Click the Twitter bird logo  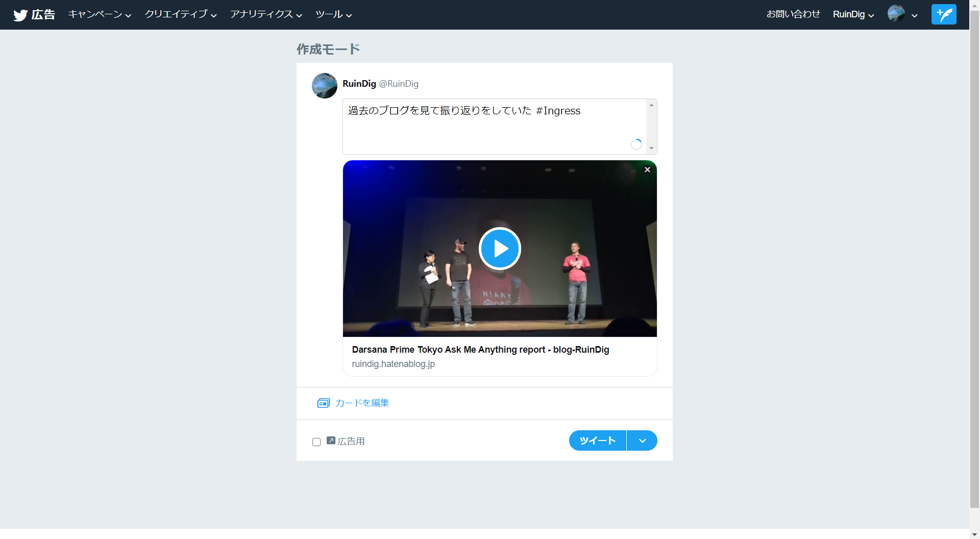20,15
